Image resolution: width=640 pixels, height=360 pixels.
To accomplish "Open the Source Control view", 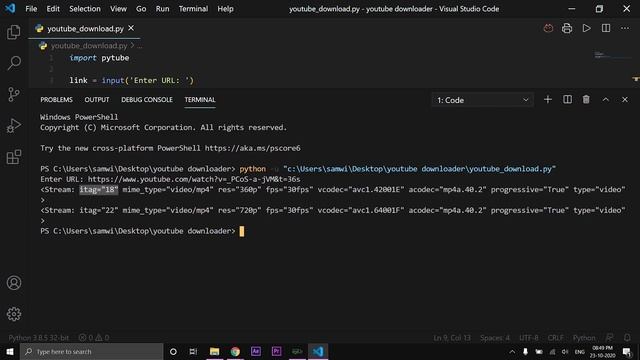I will [x=13, y=94].
